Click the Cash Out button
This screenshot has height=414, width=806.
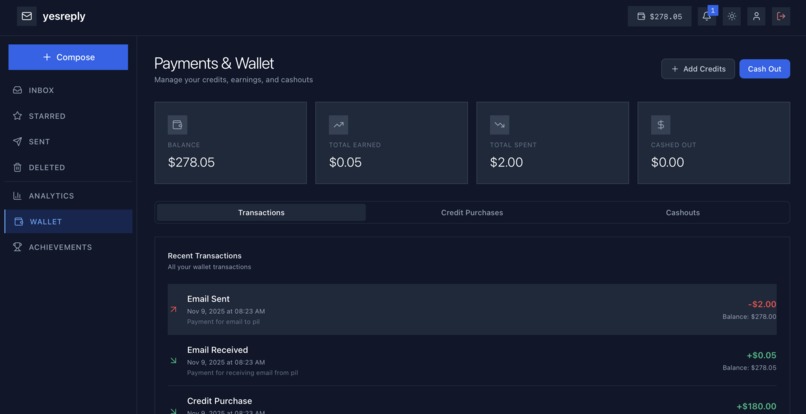click(764, 69)
